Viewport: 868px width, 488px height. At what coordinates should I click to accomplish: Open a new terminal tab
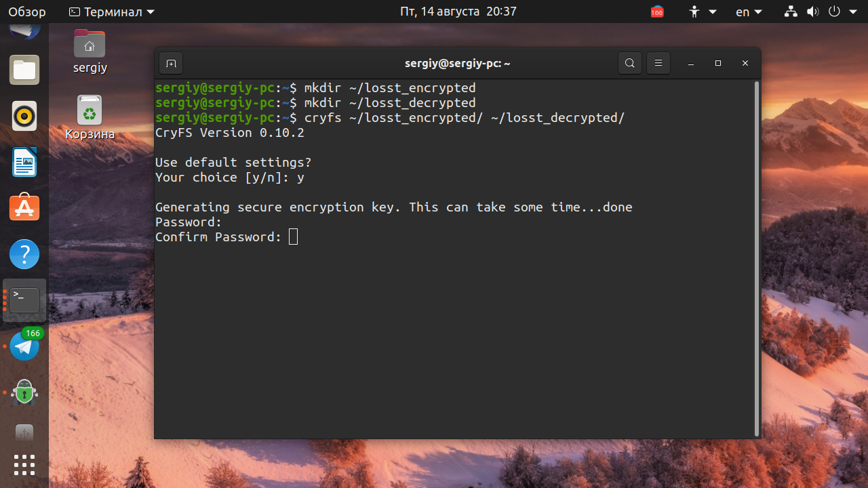[x=171, y=63]
